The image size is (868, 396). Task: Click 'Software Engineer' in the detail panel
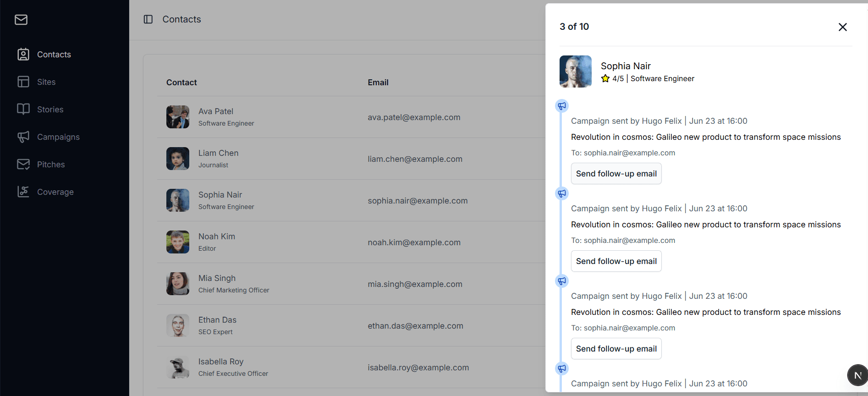662,78
